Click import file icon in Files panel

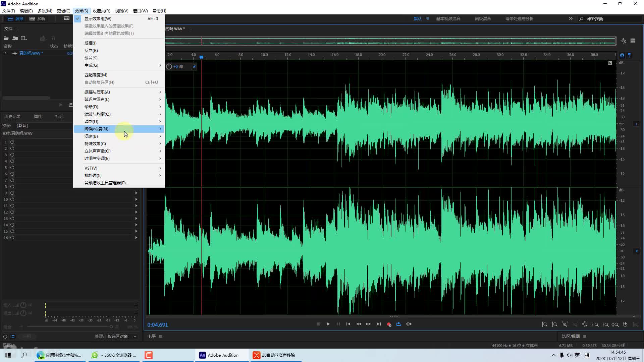click(x=15, y=38)
